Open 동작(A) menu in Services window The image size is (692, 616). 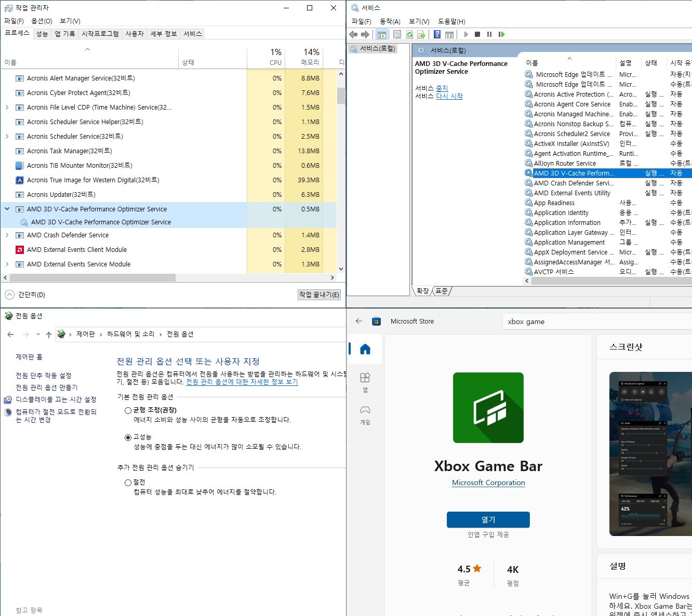(x=390, y=21)
